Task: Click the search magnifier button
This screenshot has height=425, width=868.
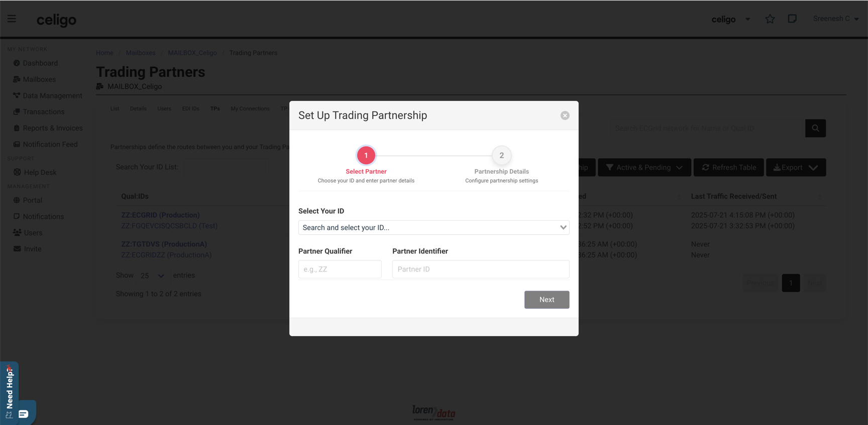Action: [x=815, y=128]
